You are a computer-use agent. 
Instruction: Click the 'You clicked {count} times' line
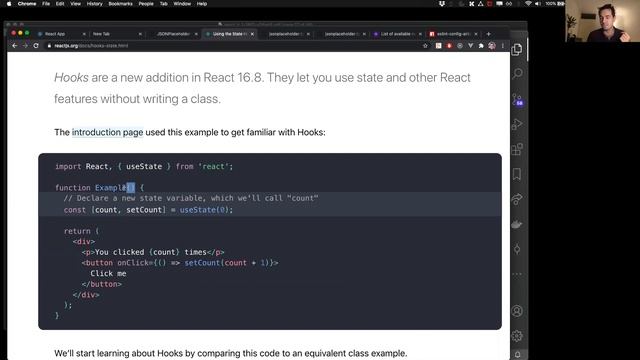(153, 252)
